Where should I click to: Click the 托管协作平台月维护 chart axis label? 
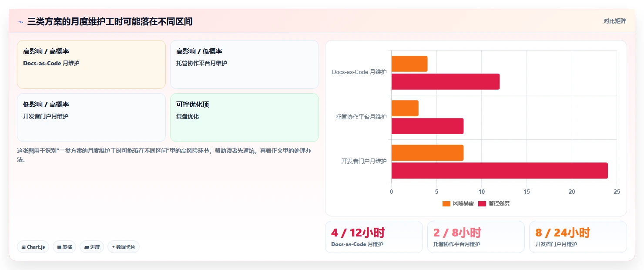[361, 117]
